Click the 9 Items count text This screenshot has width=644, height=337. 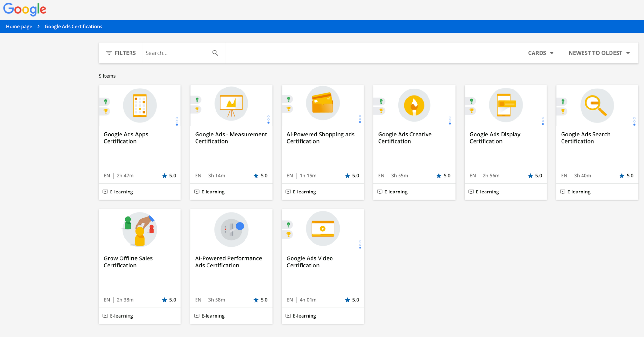(x=107, y=76)
